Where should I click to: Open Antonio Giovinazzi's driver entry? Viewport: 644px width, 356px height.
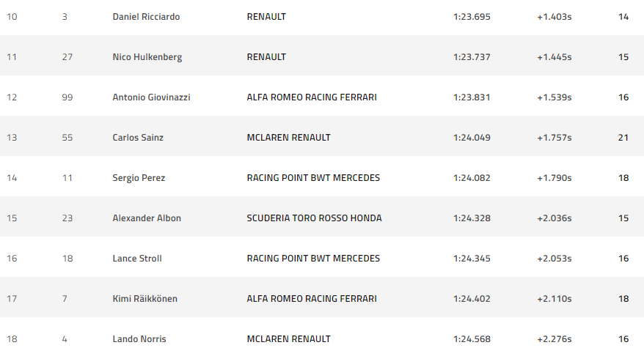tap(151, 97)
